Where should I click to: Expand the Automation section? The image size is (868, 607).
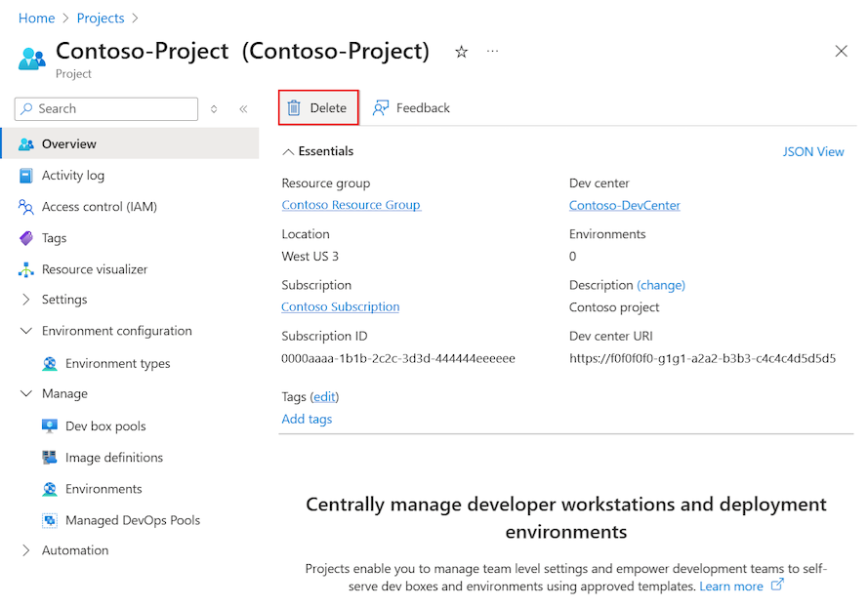click(x=26, y=549)
